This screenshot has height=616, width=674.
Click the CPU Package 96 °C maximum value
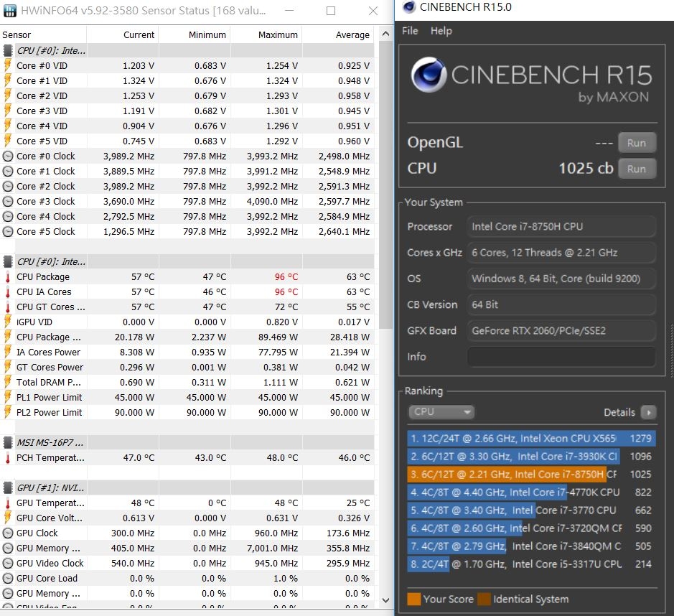pos(286,277)
